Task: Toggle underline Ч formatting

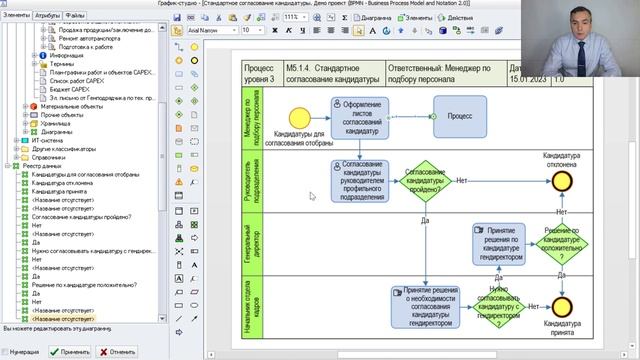Action: click(302, 31)
